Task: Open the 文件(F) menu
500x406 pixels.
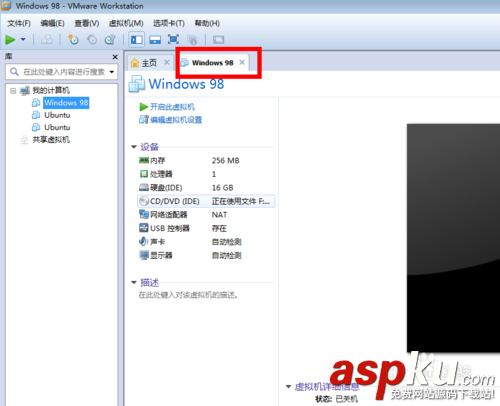Action: tap(19, 23)
